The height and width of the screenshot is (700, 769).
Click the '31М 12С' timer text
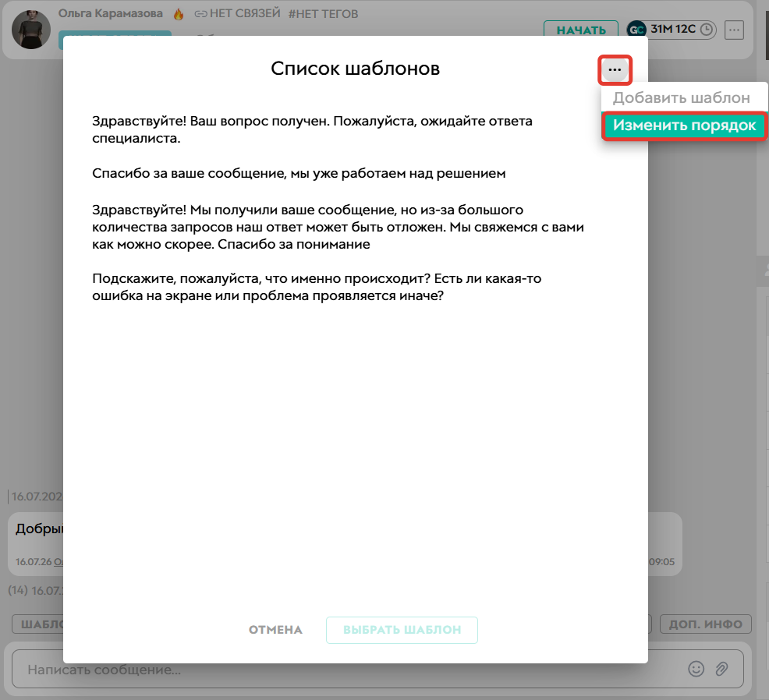(x=673, y=29)
